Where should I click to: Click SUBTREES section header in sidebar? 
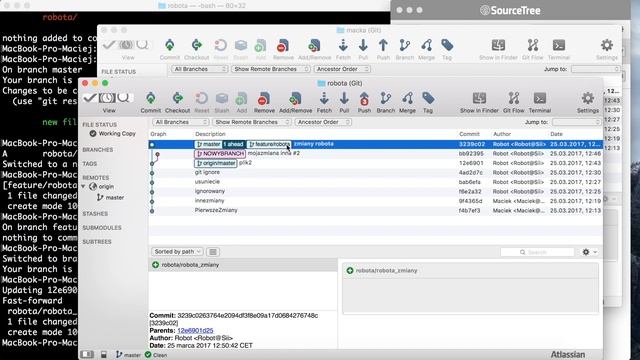[x=97, y=242]
